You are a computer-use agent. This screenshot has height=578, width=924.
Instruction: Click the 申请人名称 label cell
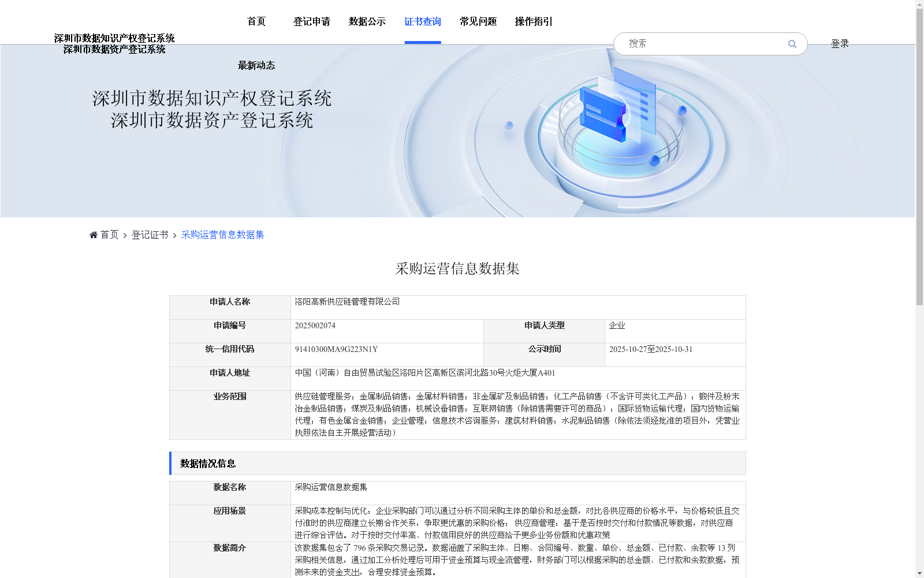[x=230, y=307]
